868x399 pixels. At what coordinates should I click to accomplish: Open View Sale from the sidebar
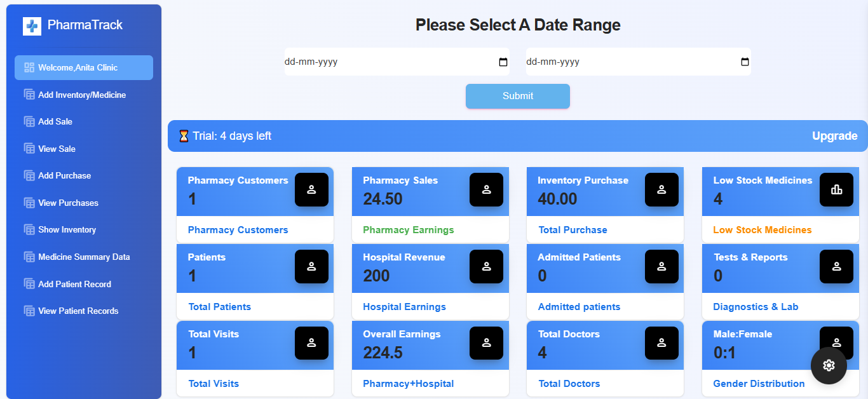57,149
